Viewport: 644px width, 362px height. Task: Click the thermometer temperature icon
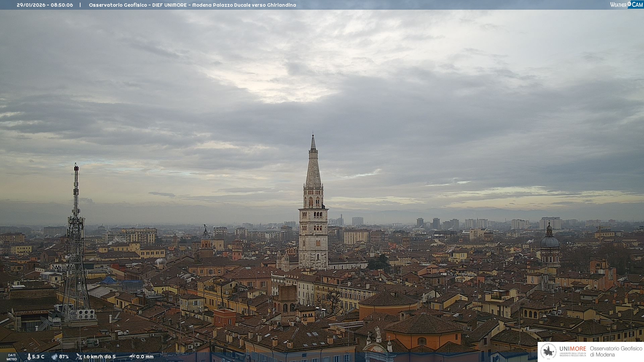point(29,357)
